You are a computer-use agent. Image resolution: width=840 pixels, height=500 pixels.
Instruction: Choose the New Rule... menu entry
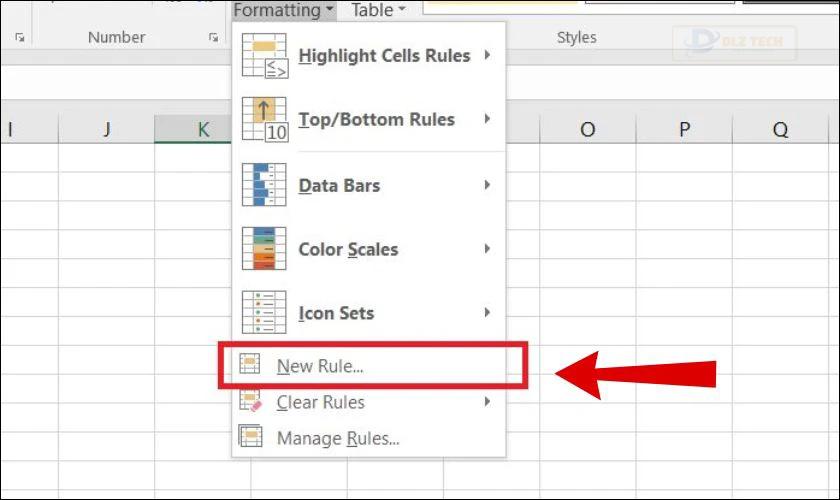[320, 366]
